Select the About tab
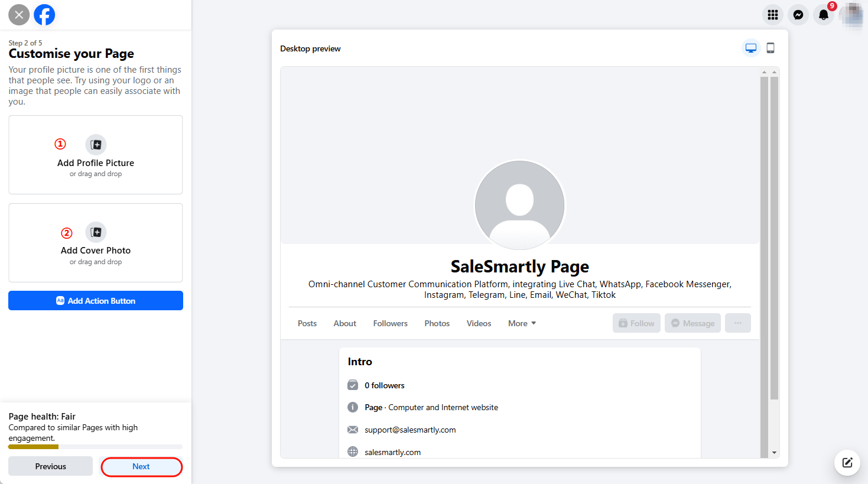Viewport: 868px width, 484px height. coord(344,323)
